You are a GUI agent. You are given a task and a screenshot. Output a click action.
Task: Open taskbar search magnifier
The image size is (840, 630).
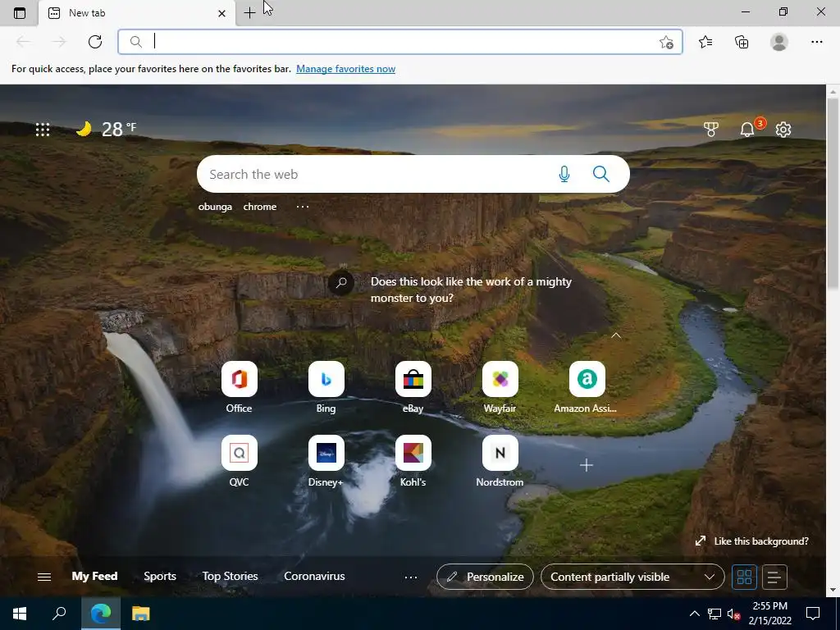click(59, 614)
